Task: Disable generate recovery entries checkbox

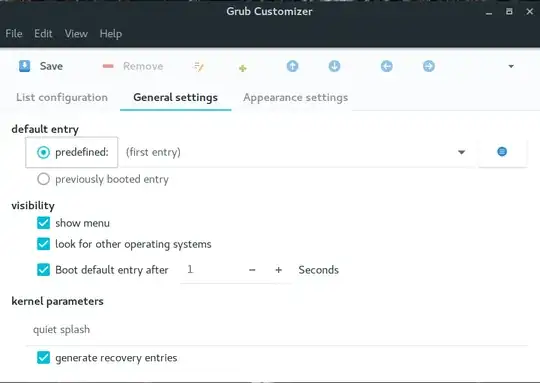Action: (x=43, y=358)
